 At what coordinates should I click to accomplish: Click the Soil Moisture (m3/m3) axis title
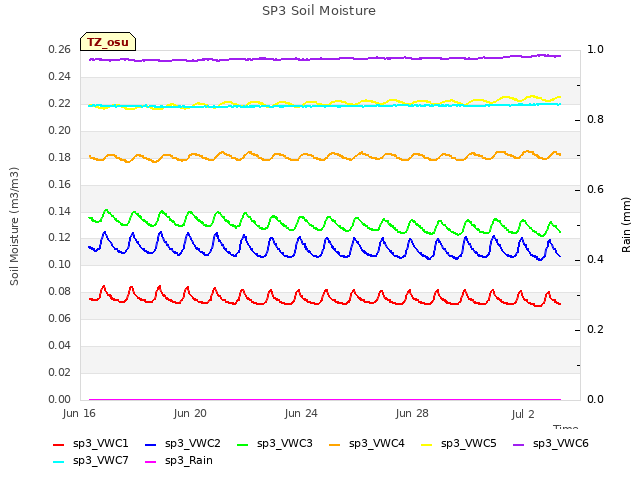pyautogui.click(x=14, y=226)
